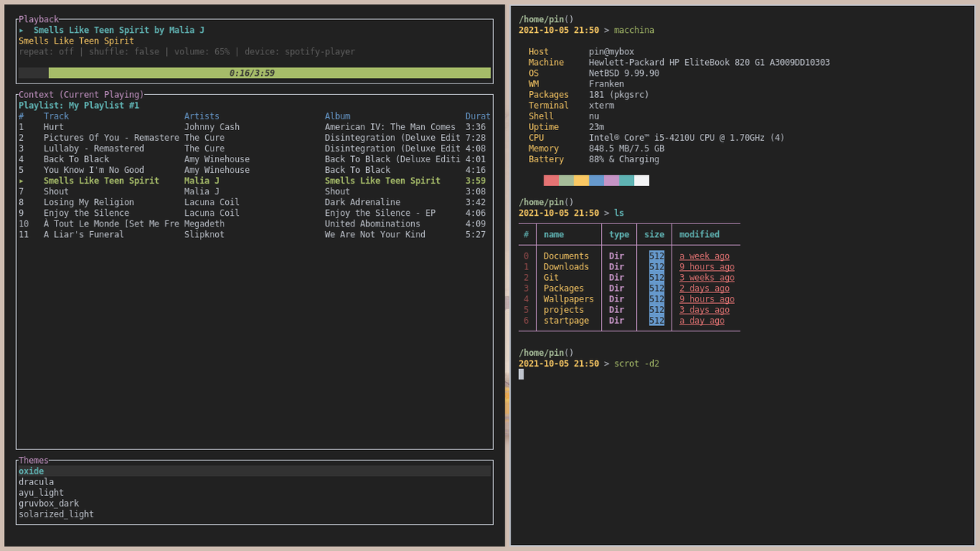980x551 pixels.
Task: Click the Battery value 88% & Charging
Action: (624, 159)
